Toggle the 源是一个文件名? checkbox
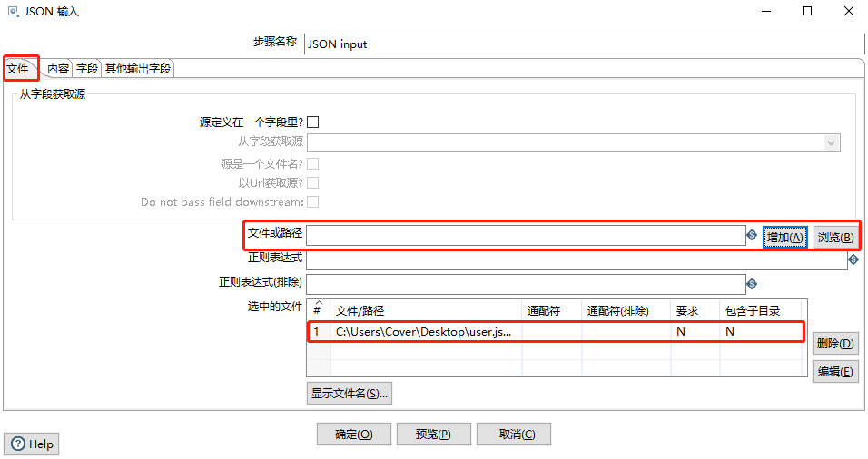 click(x=313, y=163)
